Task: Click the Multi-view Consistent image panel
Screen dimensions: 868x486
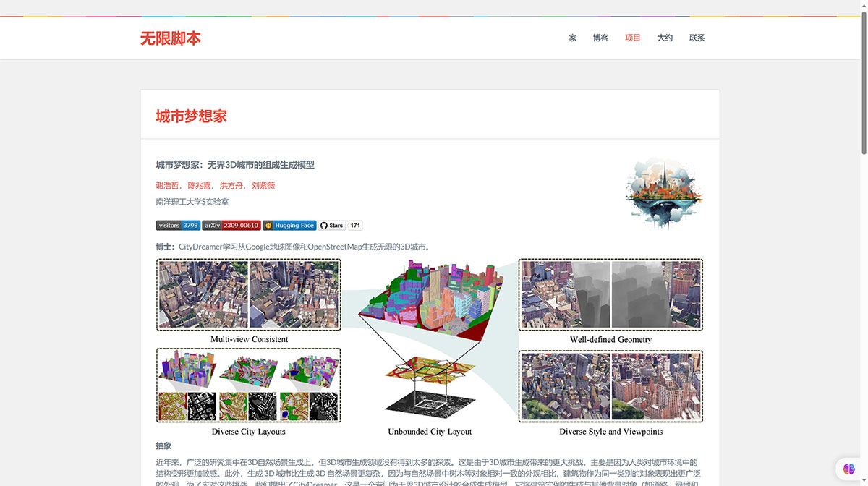Action: (248, 294)
